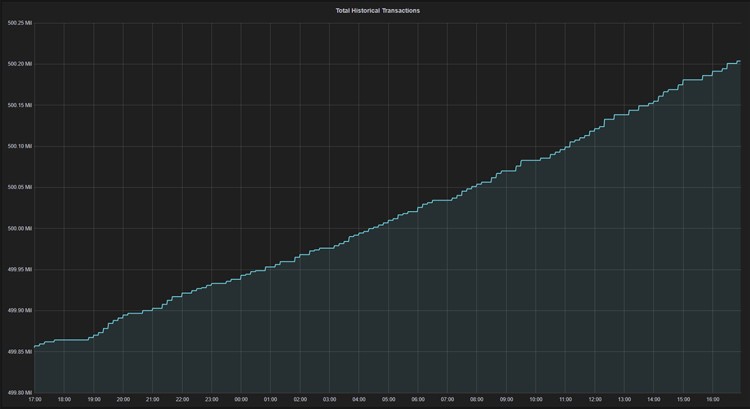
Task: Select the 04:00 tick on the time axis
Action: point(359,399)
